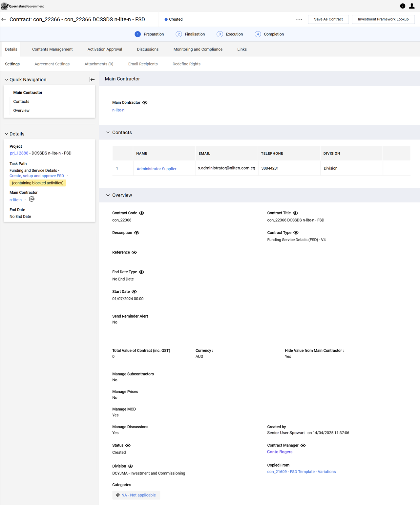This screenshot has height=505, width=420.
Task: Click the back arrow beside contract title
Action: (4, 19)
